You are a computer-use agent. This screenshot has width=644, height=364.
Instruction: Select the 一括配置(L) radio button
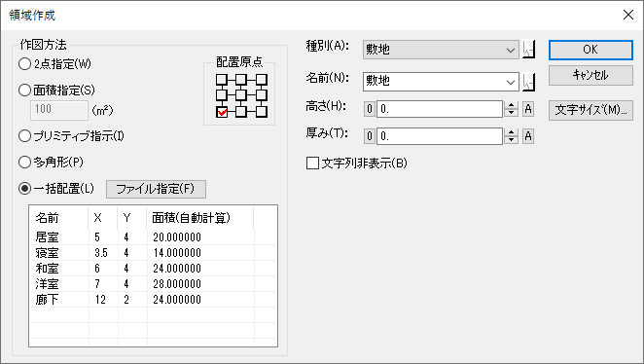point(24,189)
